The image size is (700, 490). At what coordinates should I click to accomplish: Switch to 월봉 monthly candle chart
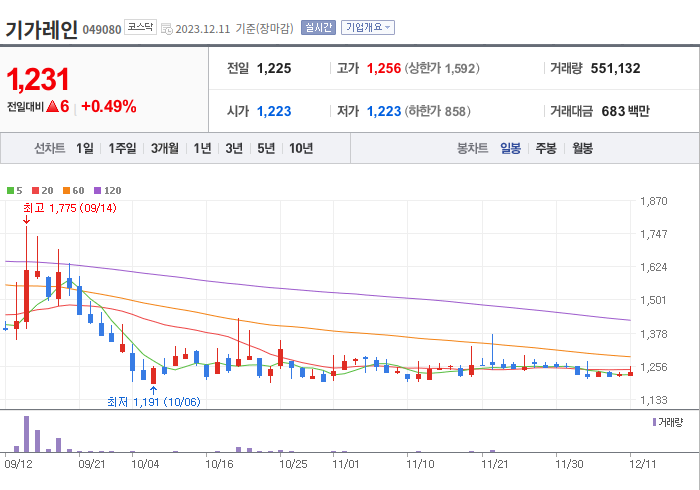pyautogui.click(x=583, y=148)
